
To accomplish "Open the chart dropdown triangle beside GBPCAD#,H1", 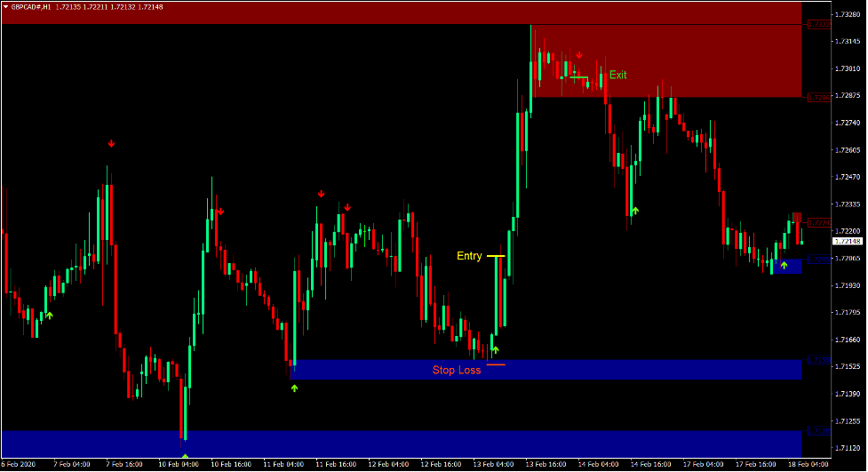I will 5,6.
